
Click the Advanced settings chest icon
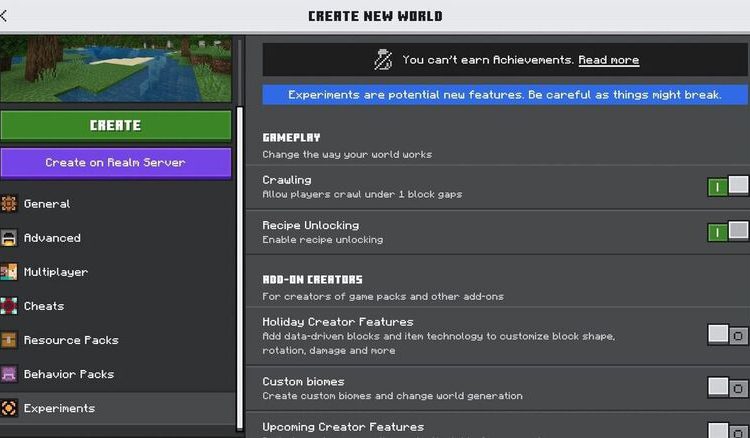point(10,238)
